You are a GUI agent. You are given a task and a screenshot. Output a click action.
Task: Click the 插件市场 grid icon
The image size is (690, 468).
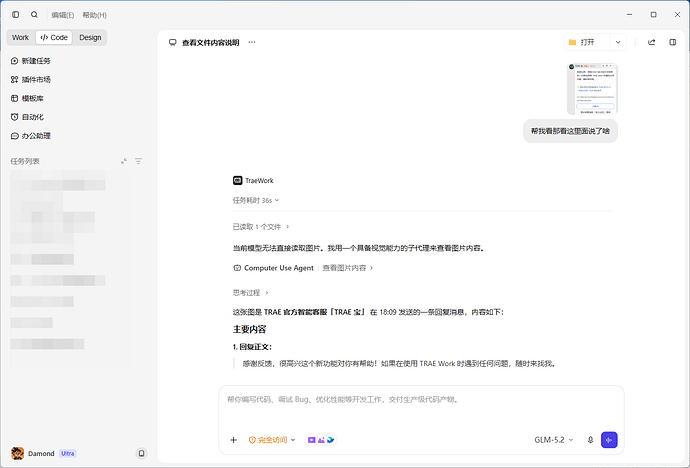(x=15, y=80)
